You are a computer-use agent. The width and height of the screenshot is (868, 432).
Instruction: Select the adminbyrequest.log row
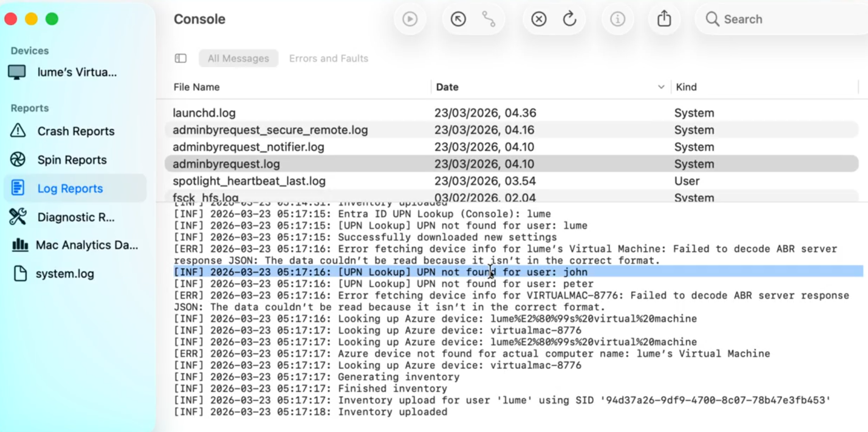point(511,164)
